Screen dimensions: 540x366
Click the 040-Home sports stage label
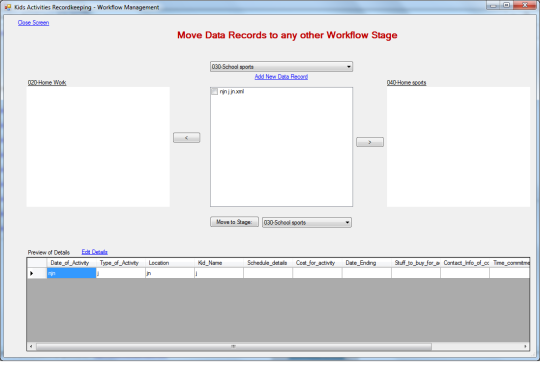406,83
